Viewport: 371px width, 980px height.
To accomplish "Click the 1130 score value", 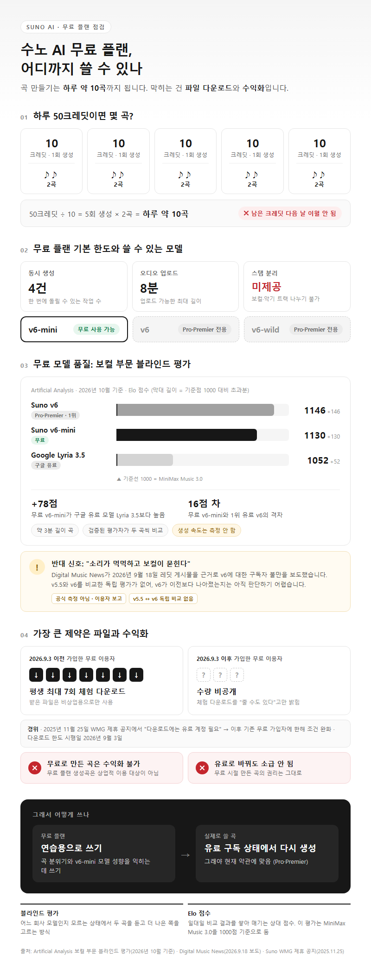I will coord(315,436).
